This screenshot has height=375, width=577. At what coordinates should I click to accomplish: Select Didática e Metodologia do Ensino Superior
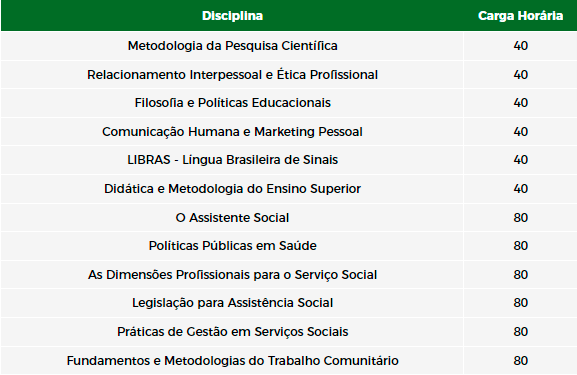point(232,189)
